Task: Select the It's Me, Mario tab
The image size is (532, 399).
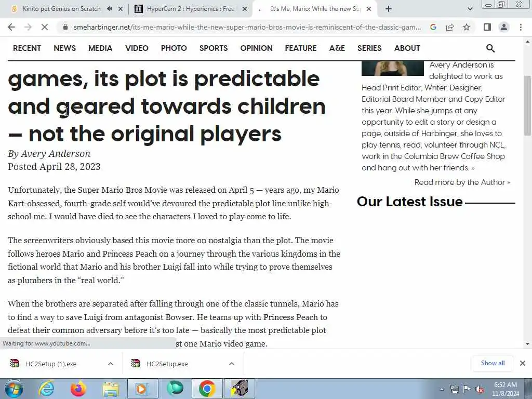Action: [315, 9]
